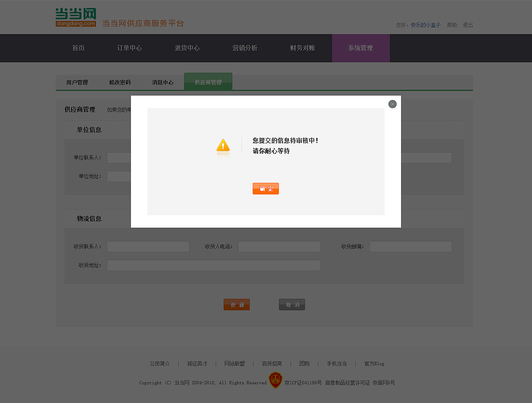Switch to the 修改密码 tab
The width and height of the screenshot is (532, 403).
click(120, 82)
